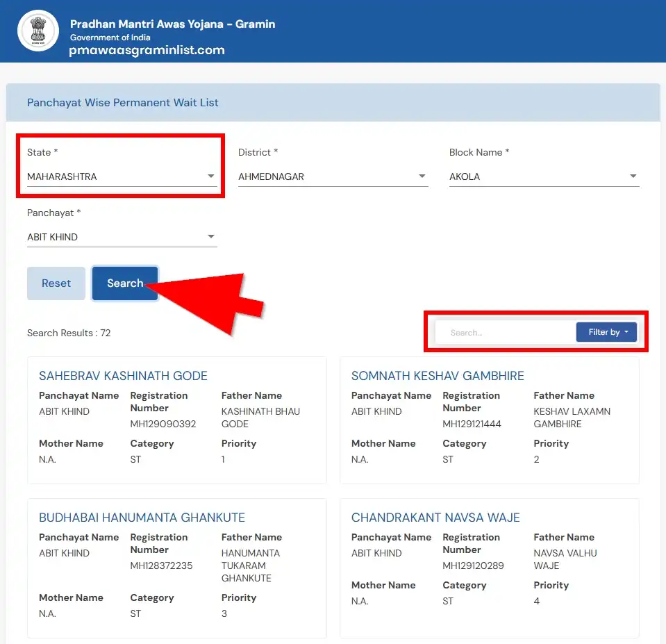Image resolution: width=666 pixels, height=644 pixels.
Task: Click the Reset button
Action: [x=56, y=283]
